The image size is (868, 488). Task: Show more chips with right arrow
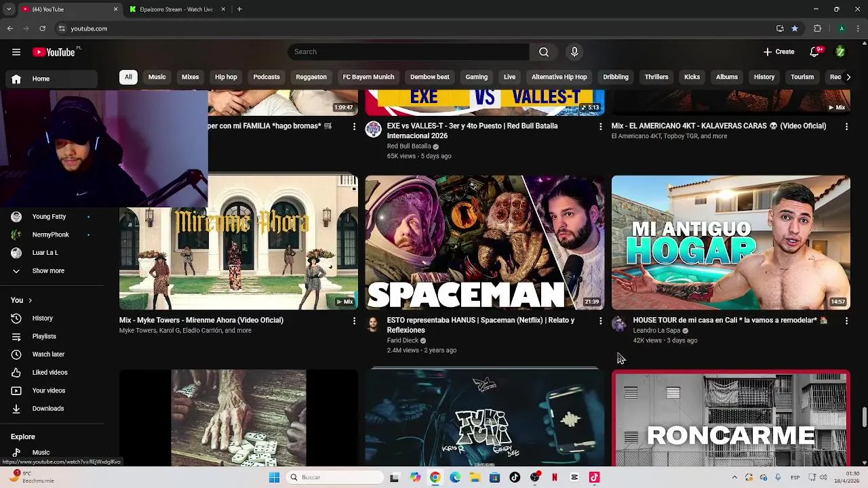[848, 77]
